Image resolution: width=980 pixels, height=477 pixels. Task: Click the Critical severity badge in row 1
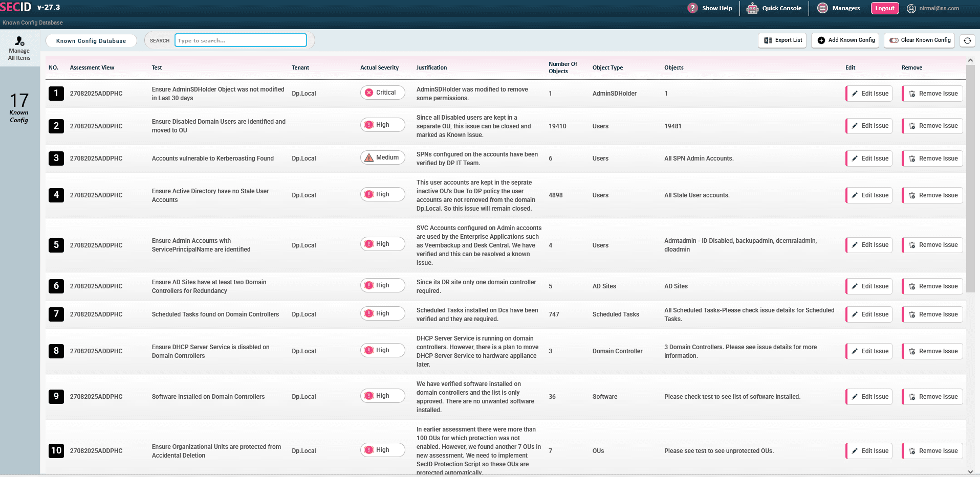pyautogui.click(x=382, y=93)
